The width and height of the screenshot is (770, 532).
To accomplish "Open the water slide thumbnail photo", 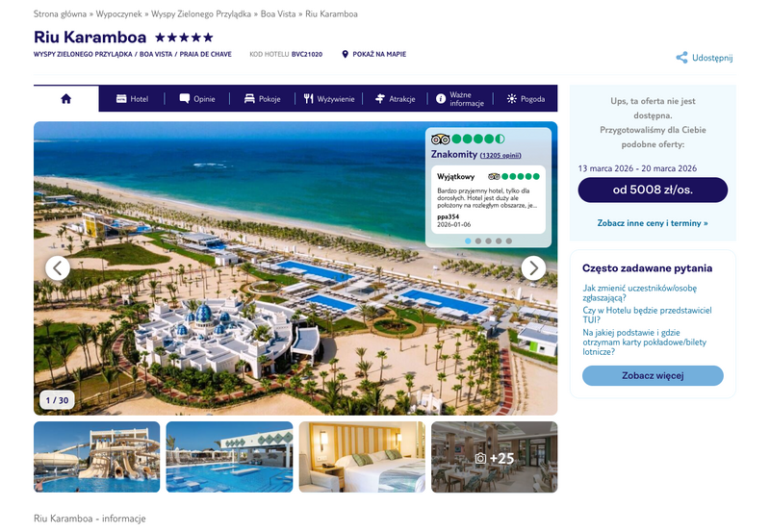I will [97, 457].
